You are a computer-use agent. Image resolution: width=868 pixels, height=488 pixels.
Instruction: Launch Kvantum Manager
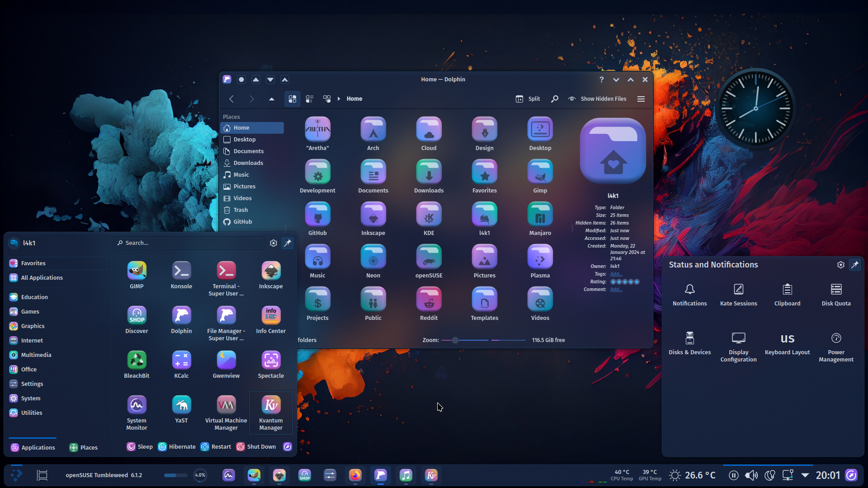[271, 413]
